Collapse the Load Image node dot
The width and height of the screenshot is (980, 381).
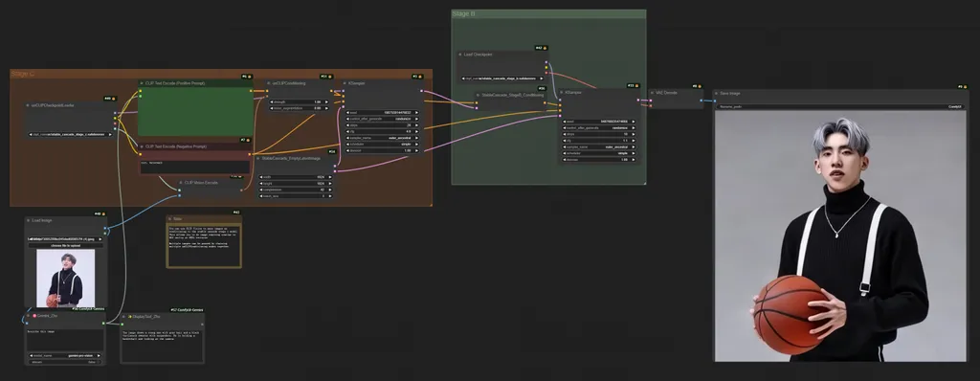29,220
